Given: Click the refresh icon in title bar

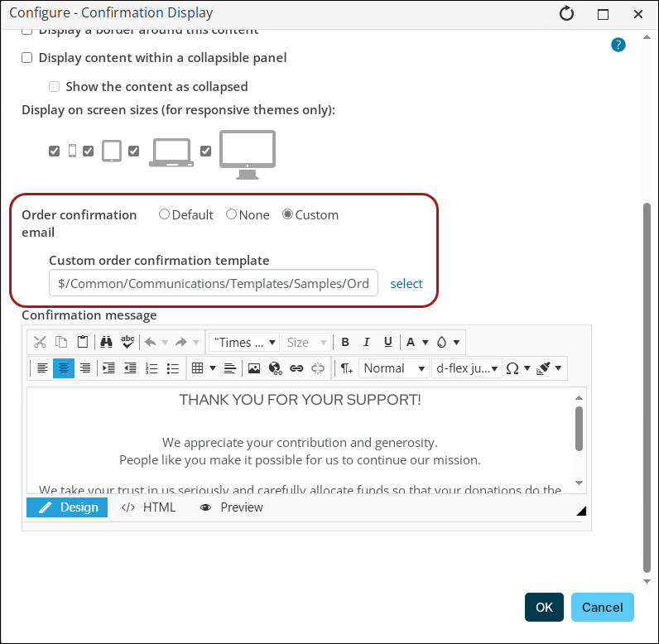Looking at the screenshot, I should pyautogui.click(x=566, y=14).
